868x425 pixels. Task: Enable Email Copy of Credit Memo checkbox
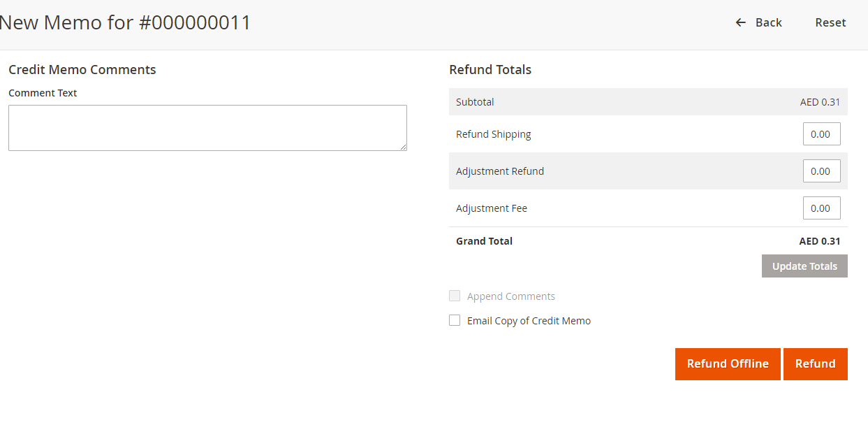coord(455,320)
